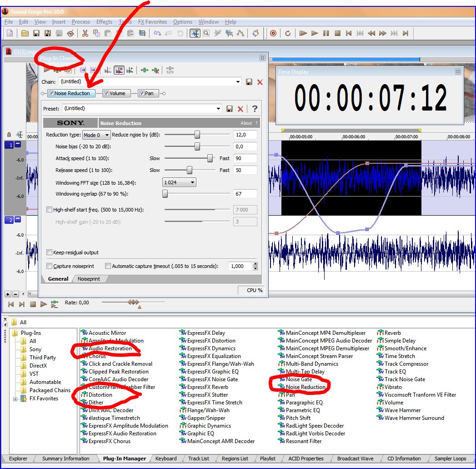The width and height of the screenshot is (476, 469).
Task: Open plug-in help question mark icon
Action: [255, 109]
